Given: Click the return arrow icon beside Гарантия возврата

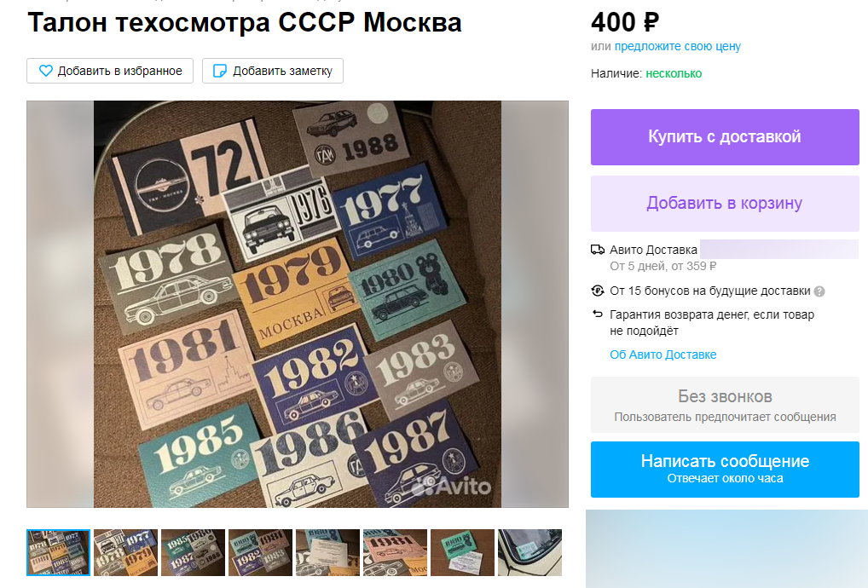Looking at the screenshot, I should pos(598,314).
